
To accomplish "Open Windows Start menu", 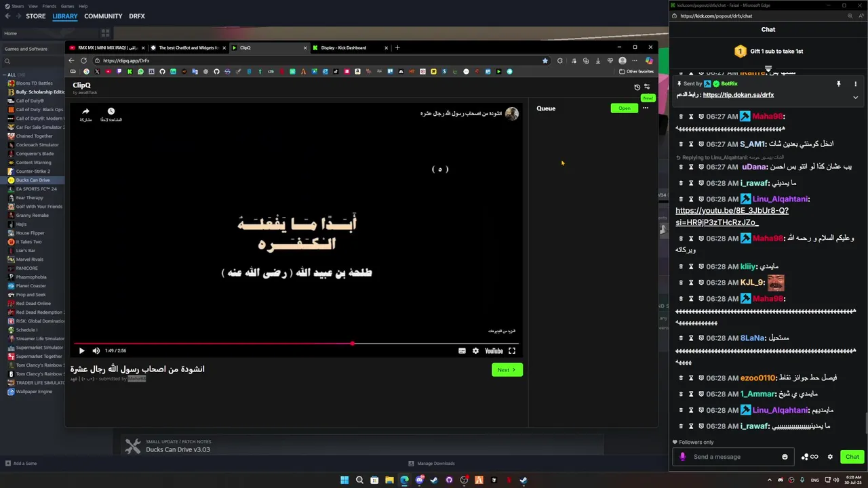I will [344, 480].
